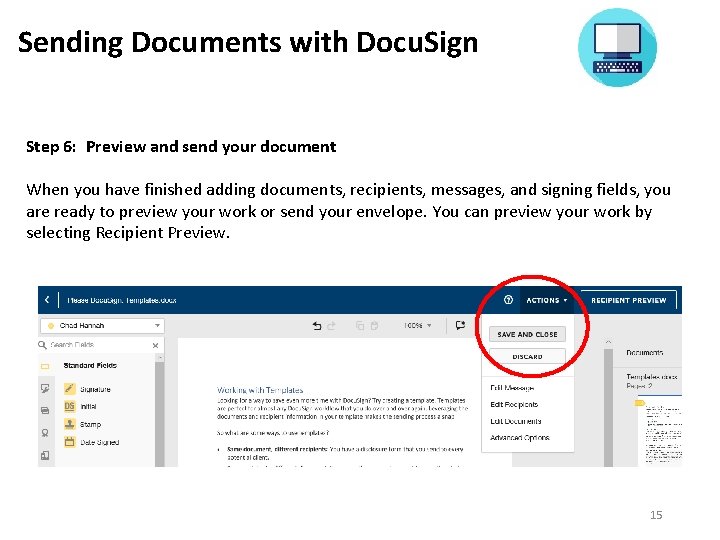
Task: Redo the last action
Action: 331,326
